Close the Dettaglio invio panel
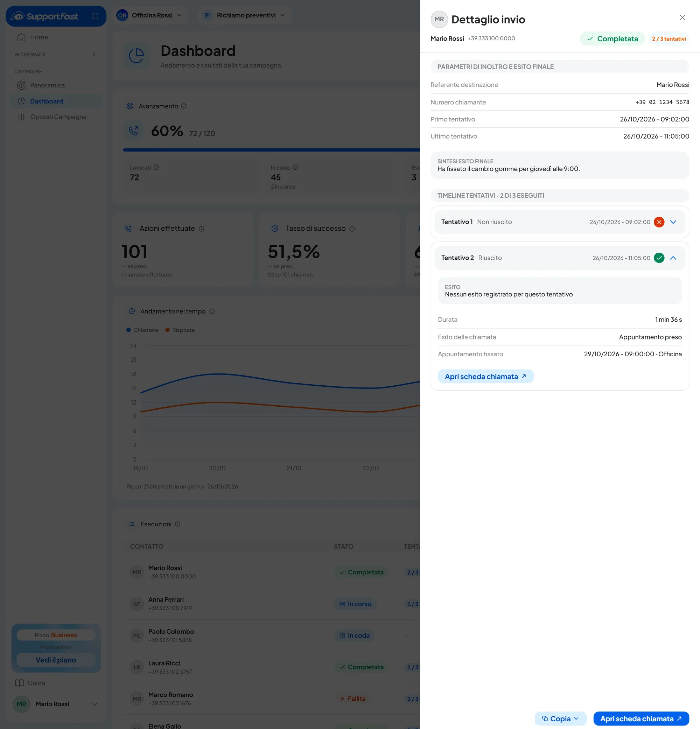The image size is (700, 729). pyautogui.click(x=682, y=17)
